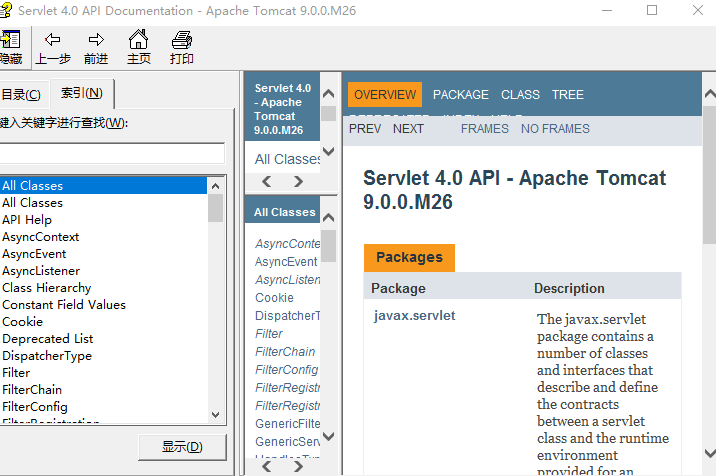Open the javax.servlet package link
Viewport: 716px width, 476px height.
coord(414,316)
